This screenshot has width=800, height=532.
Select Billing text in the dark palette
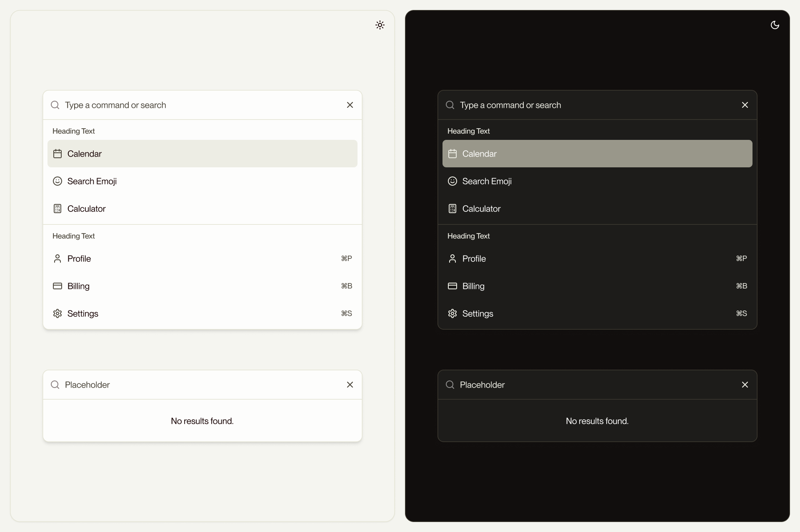[x=473, y=286]
